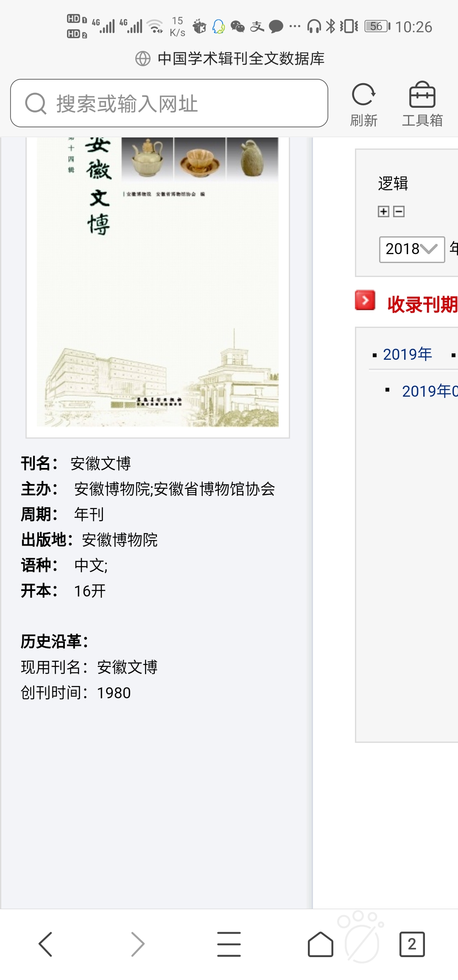Screen dimensions: 458x980
Task: Tap the 收录刊期 section heading
Action: pos(422,305)
